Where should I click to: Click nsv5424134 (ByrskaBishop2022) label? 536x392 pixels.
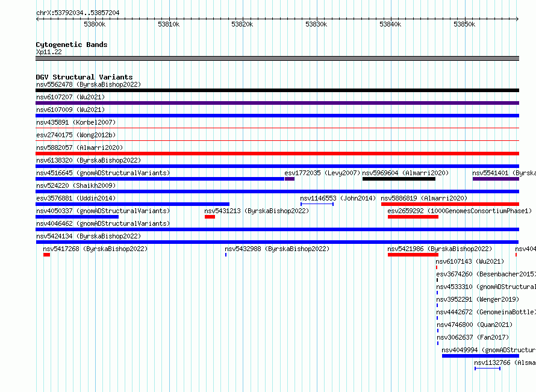tap(89, 236)
